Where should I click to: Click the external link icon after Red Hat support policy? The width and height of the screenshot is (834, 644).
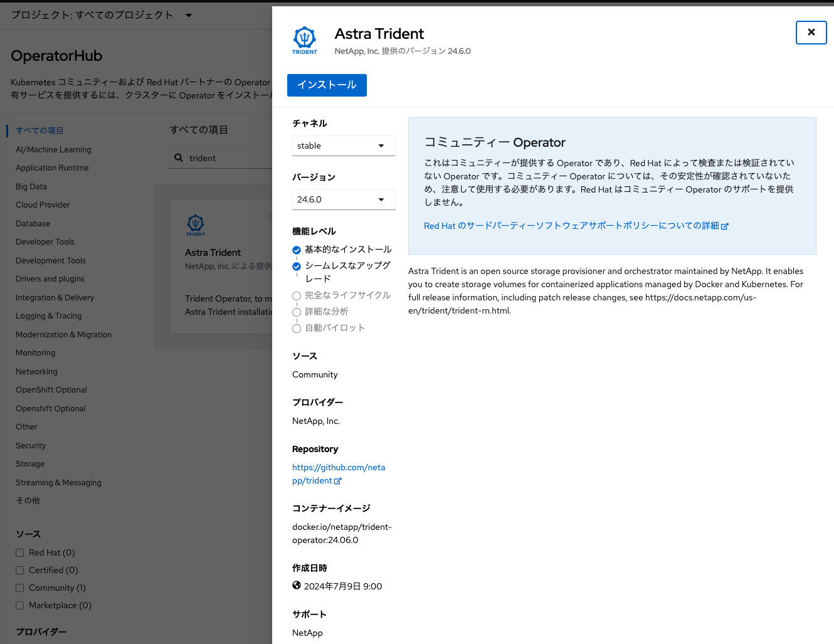[x=725, y=226]
